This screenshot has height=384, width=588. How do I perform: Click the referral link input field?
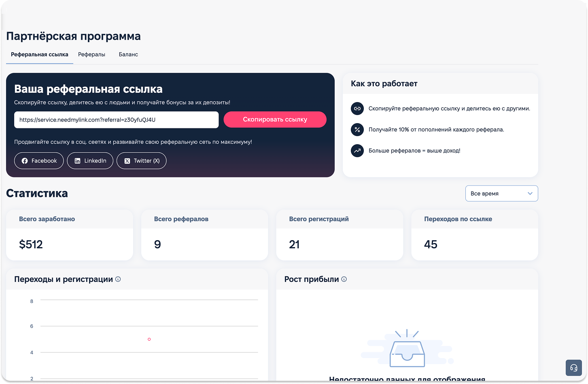pos(116,120)
